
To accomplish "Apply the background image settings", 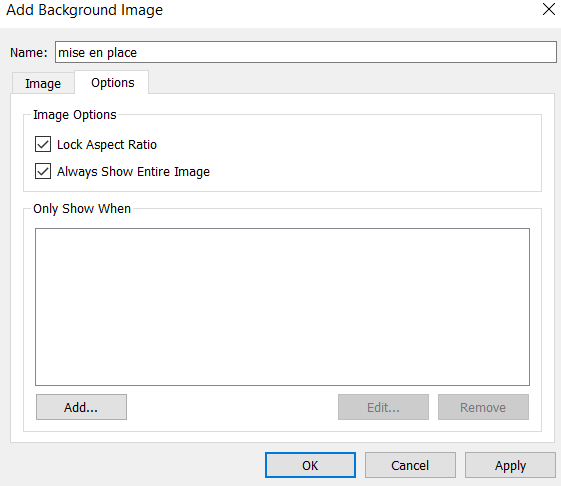I will pos(510,465).
